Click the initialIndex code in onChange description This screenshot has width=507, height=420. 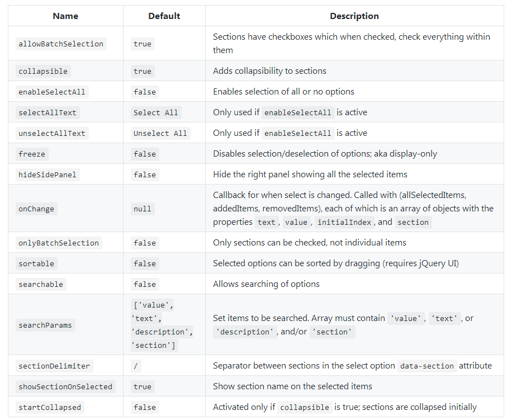point(344,222)
